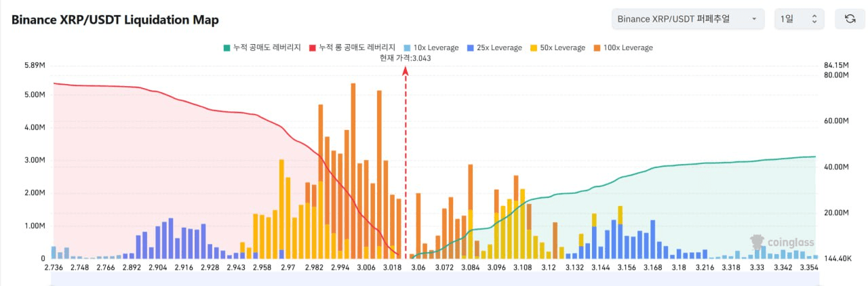Click the blue bar above 3.168 price
Image resolution: width=868 pixels, height=286 pixels.
(x=652, y=239)
